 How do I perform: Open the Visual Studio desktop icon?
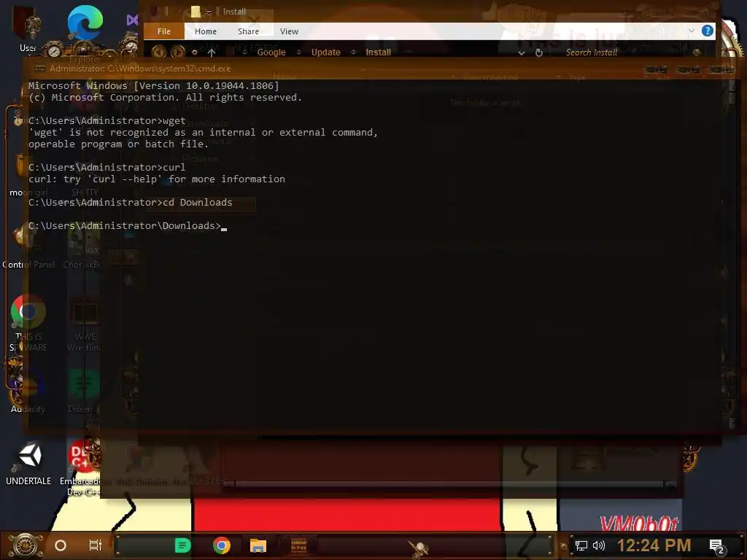click(x=132, y=20)
